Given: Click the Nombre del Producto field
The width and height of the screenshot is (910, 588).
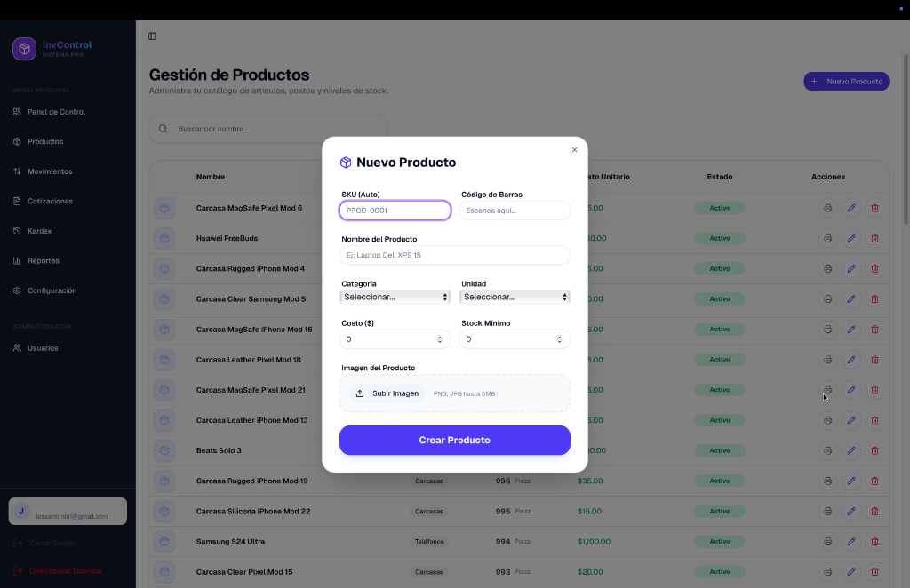Looking at the screenshot, I should 454,255.
